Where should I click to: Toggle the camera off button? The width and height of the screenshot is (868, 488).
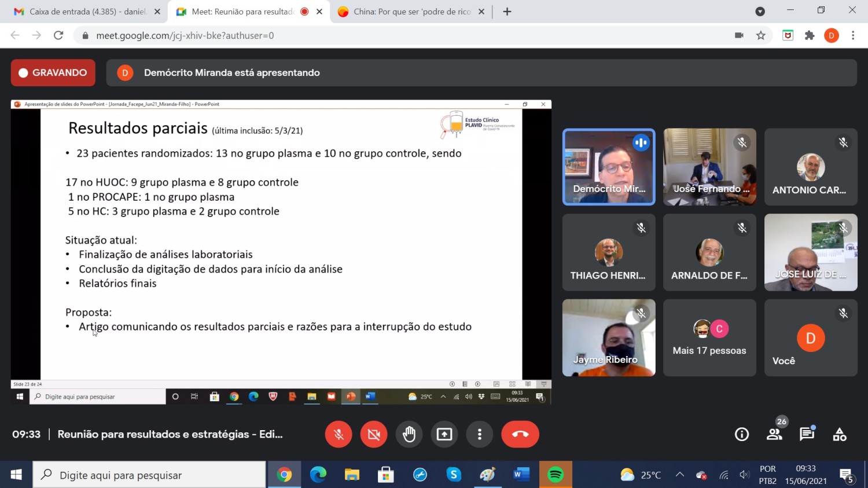374,434
